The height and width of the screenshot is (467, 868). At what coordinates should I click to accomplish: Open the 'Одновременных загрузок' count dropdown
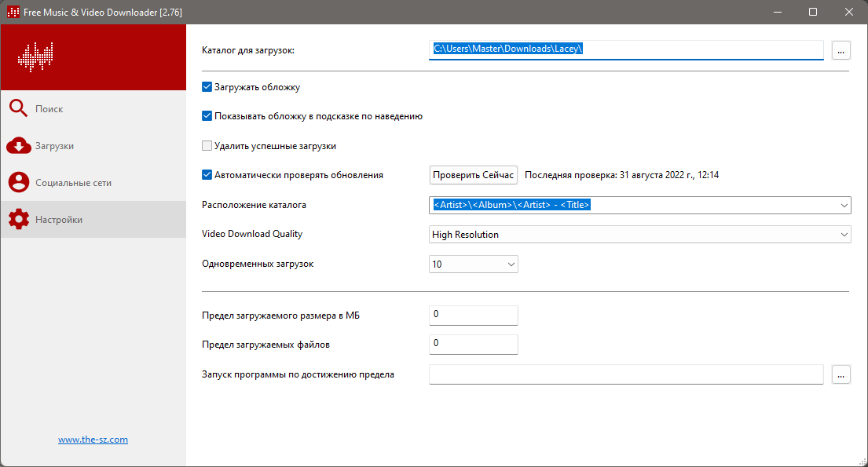coord(511,264)
